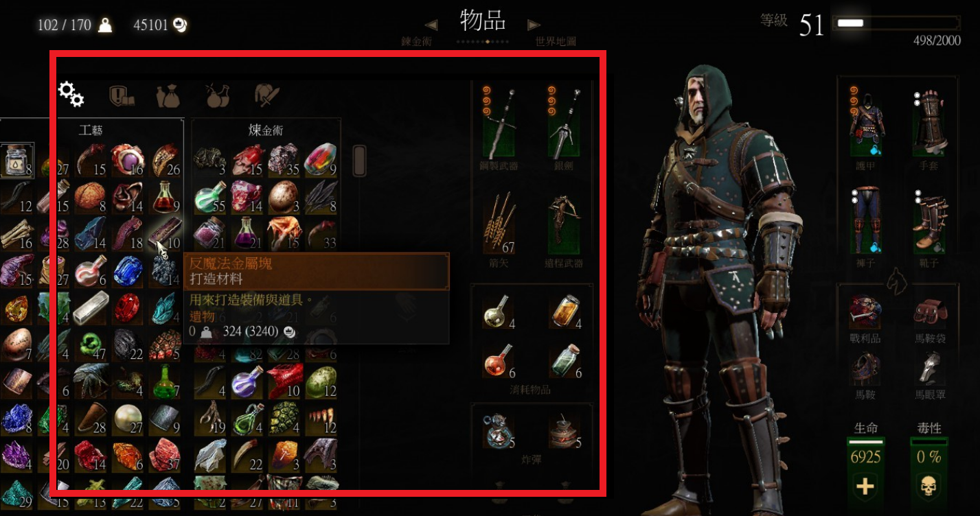Switch to the weapons and armor tab icon

266,95
